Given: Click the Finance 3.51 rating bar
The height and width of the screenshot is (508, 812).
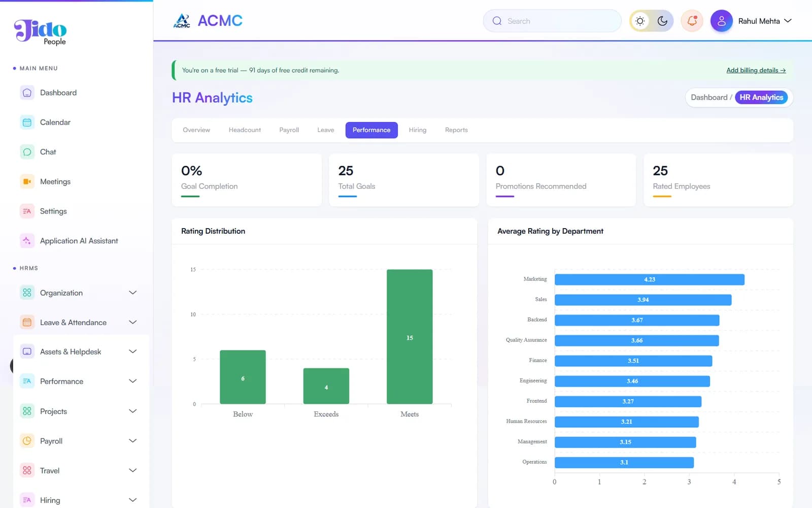Looking at the screenshot, I should (x=633, y=361).
